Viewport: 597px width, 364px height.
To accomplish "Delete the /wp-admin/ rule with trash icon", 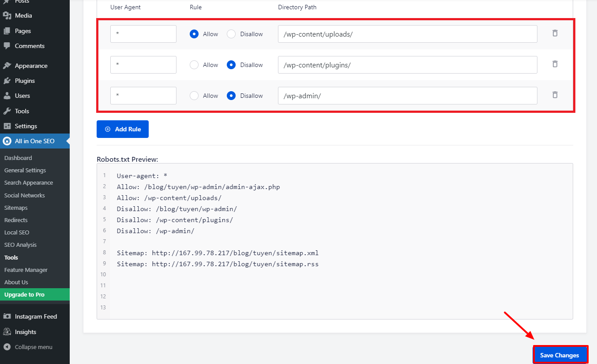I will (x=555, y=95).
